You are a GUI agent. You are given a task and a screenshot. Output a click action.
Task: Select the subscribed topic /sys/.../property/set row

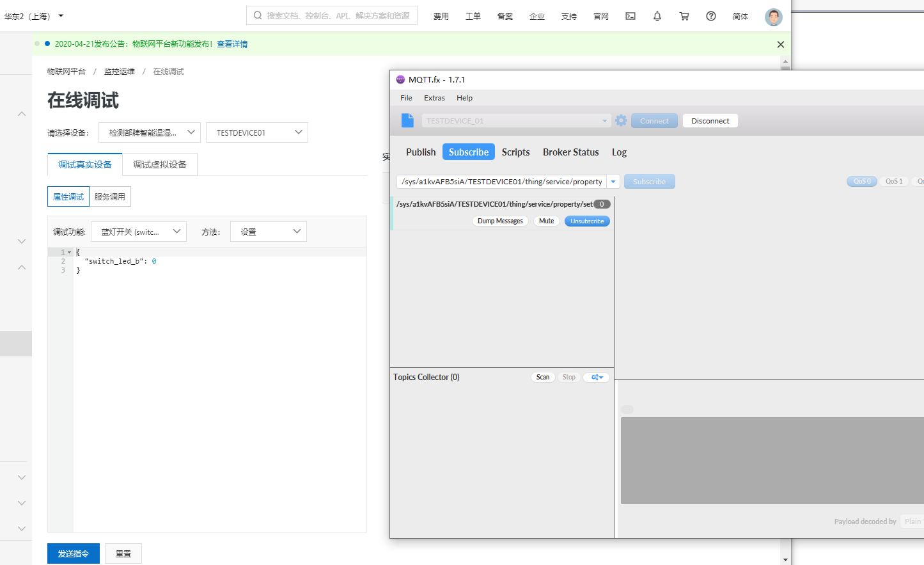(503, 213)
